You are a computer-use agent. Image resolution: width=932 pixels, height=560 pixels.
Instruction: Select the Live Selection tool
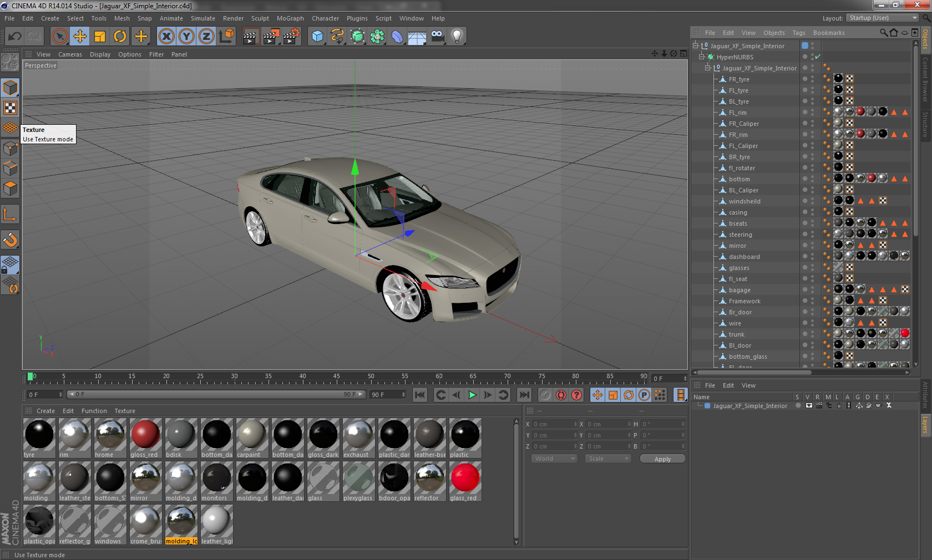[60, 37]
